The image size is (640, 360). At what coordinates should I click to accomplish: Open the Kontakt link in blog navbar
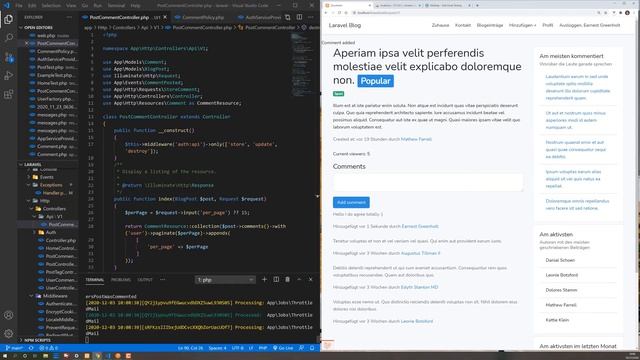pyautogui.click(x=463, y=25)
